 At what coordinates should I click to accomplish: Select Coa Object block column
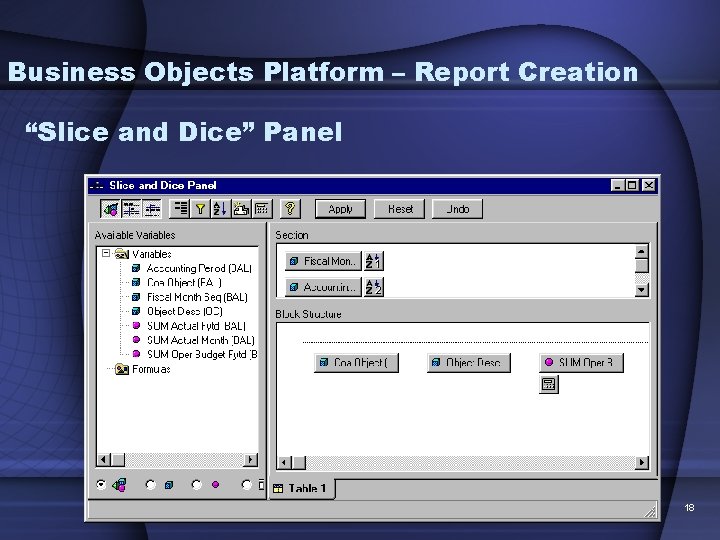tap(356, 363)
